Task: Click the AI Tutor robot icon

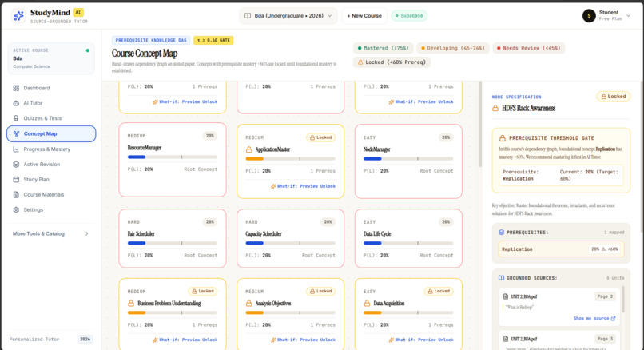Action: [16, 103]
